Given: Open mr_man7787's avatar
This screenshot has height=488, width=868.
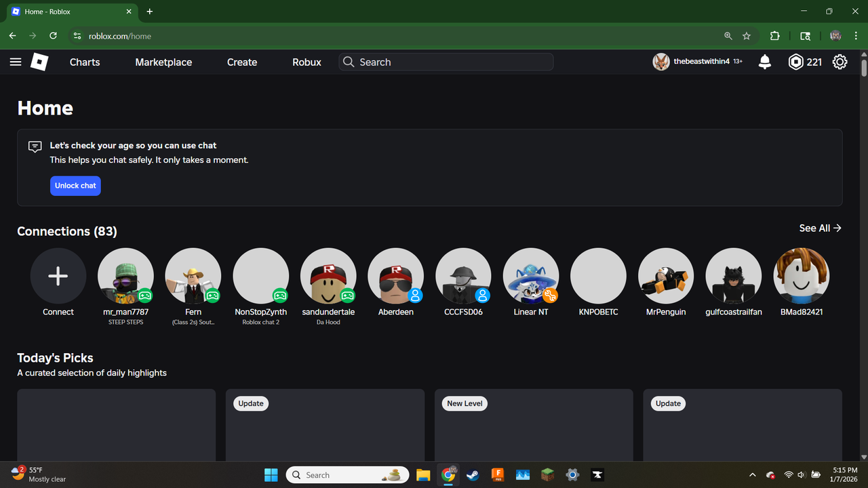Looking at the screenshot, I should [x=125, y=276].
